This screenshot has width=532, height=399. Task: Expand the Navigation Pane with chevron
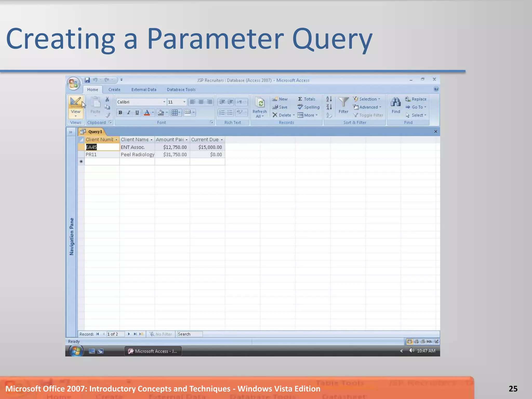[71, 132]
